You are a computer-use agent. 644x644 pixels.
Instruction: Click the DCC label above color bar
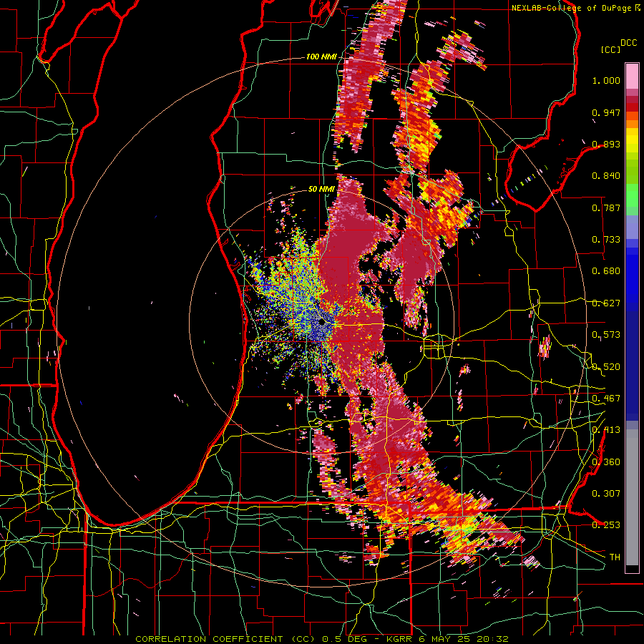coord(628,43)
